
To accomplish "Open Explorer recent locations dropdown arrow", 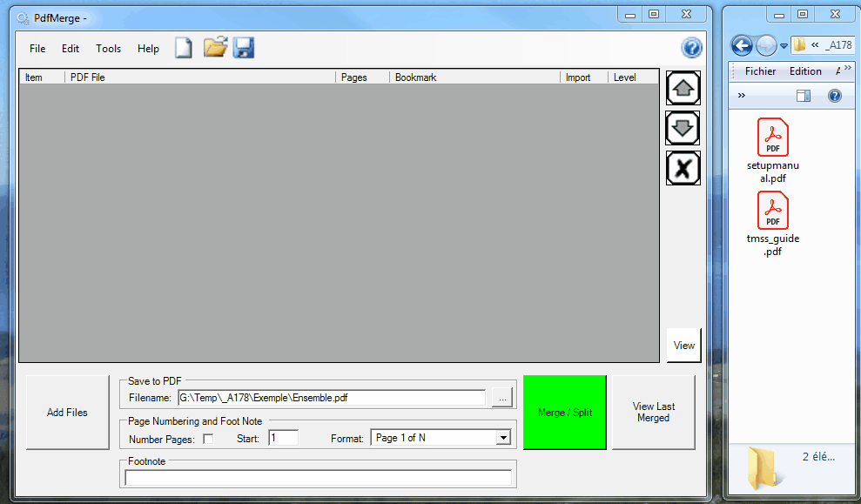I will (784, 46).
